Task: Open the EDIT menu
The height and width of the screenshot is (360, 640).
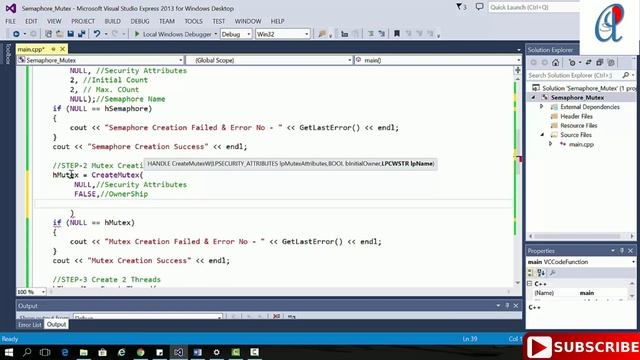Action: click(31, 21)
